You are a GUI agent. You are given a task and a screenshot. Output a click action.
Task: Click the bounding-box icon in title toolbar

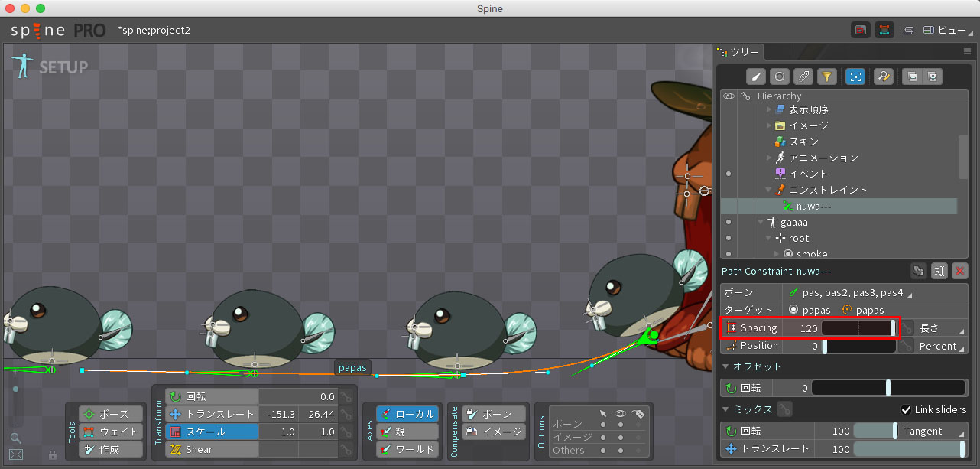click(884, 30)
